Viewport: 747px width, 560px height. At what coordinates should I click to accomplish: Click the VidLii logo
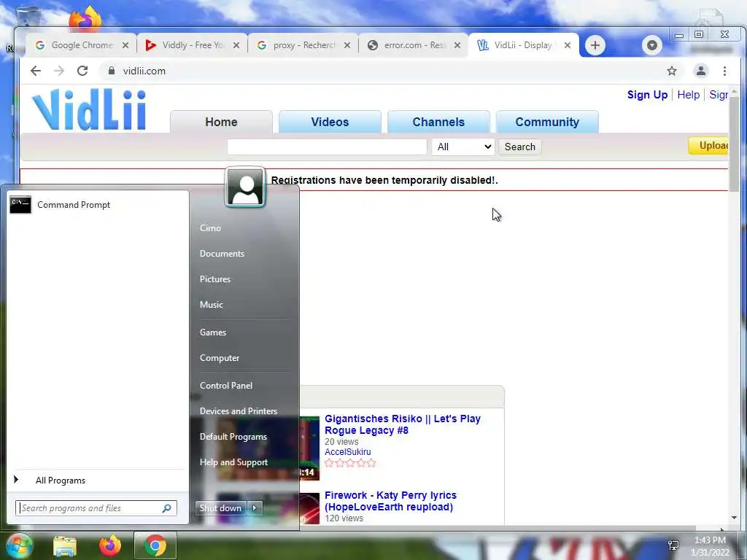click(x=89, y=109)
